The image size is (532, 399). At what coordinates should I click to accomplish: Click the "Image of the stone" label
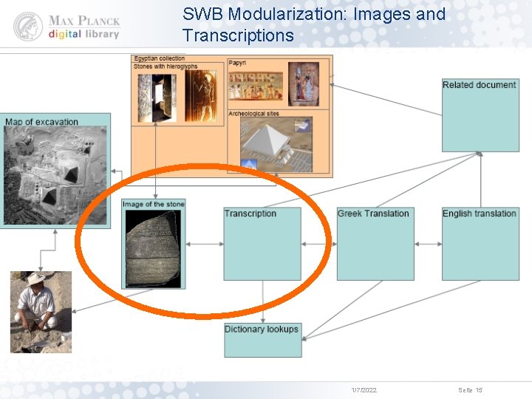pyautogui.click(x=154, y=204)
